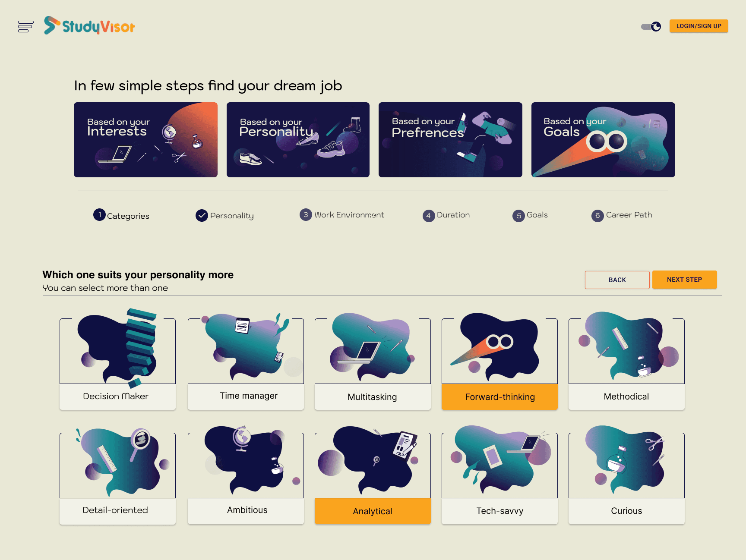The height and width of the screenshot is (560, 746).
Task: Select step 6 Career Path
Action: (x=622, y=215)
